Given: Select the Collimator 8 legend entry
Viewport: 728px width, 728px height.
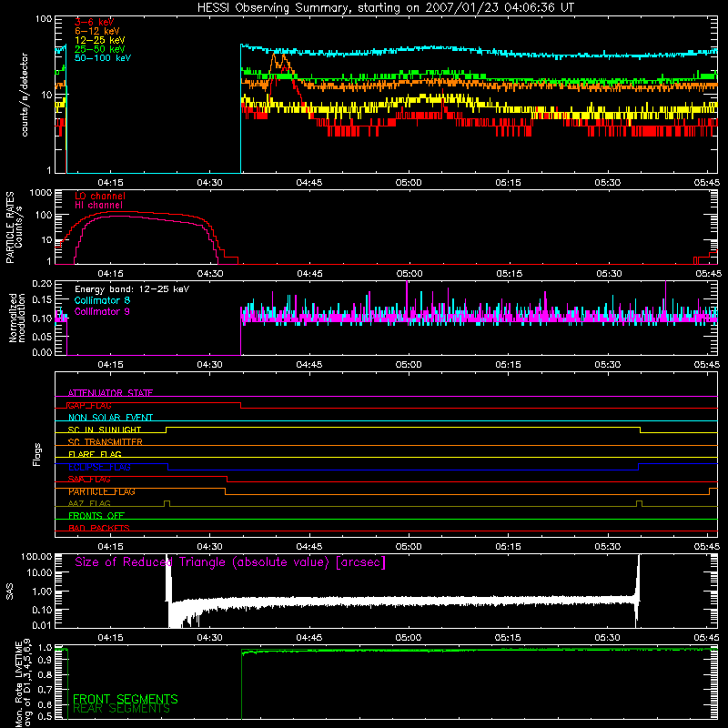Looking at the screenshot, I should point(102,300).
